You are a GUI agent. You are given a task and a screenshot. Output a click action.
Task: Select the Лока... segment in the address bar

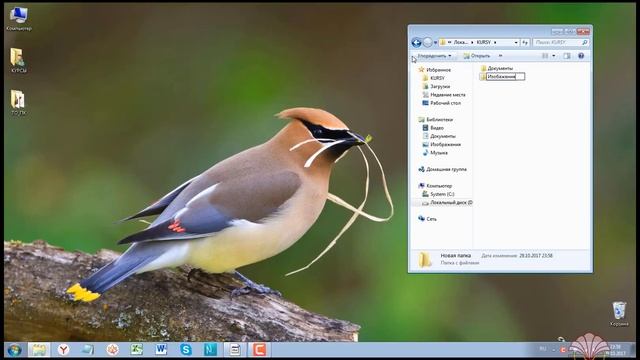click(x=461, y=42)
